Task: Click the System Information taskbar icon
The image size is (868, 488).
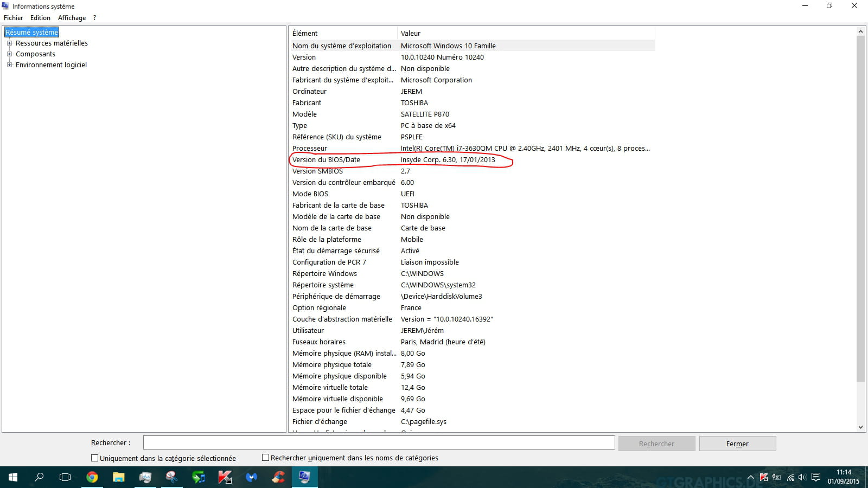Action: click(304, 477)
